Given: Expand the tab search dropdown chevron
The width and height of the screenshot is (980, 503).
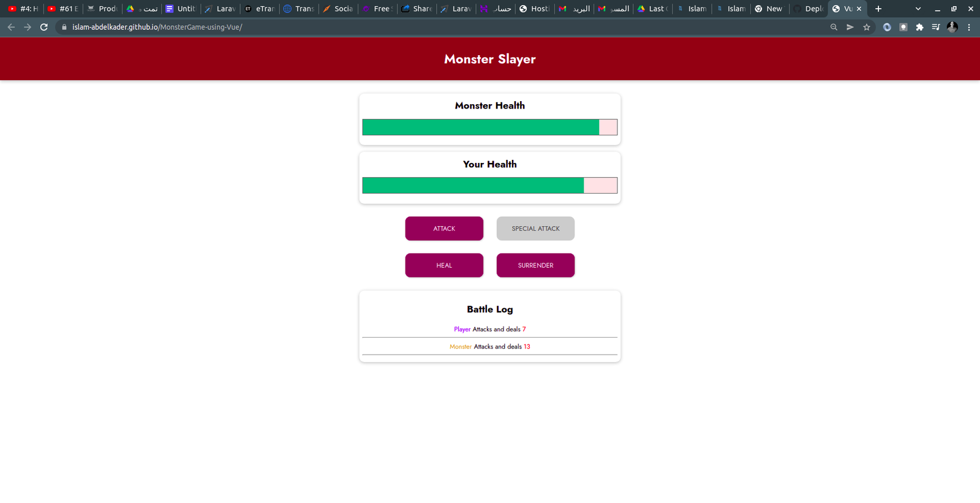Looking at the screenshot, I should [918, 9].
